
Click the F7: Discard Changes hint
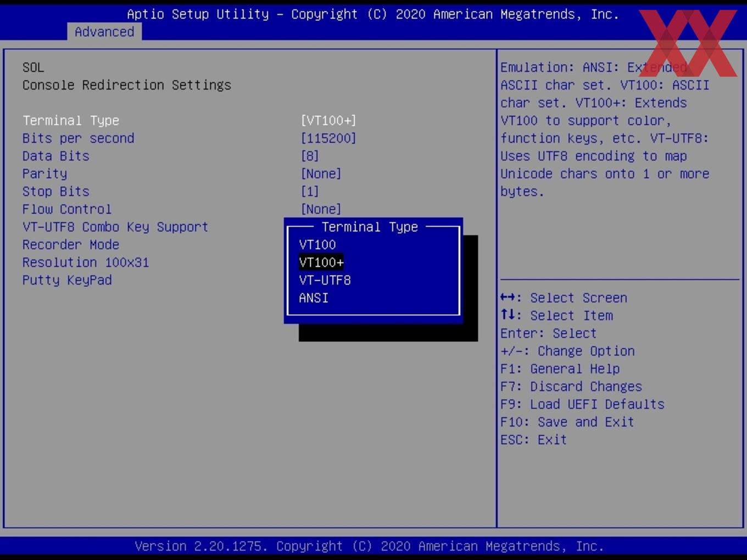(x=571, y=387)
